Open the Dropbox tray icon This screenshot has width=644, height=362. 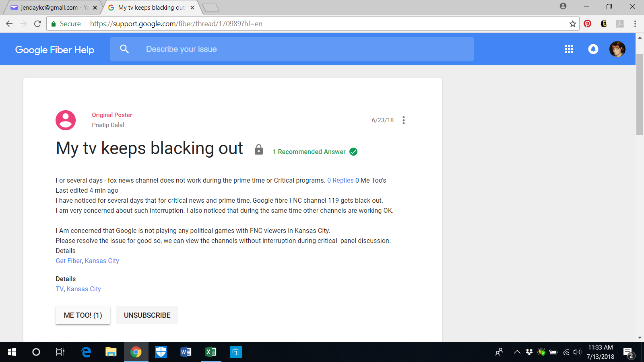coord(529,352)
